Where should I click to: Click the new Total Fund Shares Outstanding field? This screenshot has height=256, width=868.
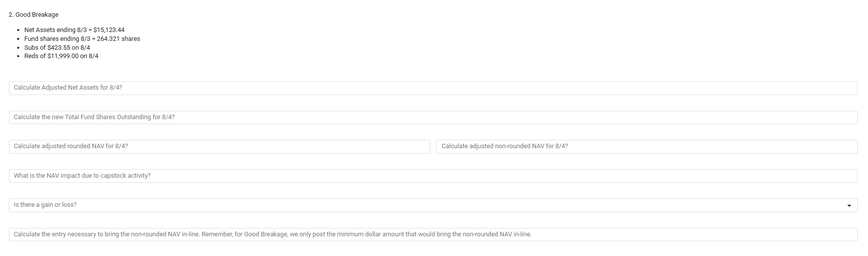pos(433,117)
